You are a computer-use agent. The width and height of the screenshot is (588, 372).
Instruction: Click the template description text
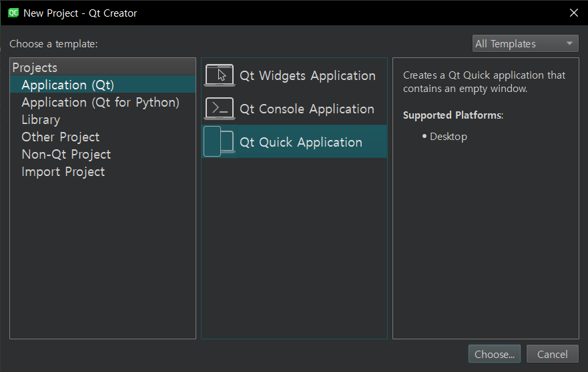(484, 82)
